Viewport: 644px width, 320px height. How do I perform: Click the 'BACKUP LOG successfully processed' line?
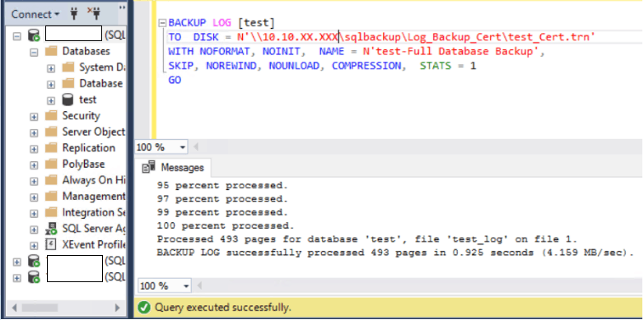tap(395, 253)
